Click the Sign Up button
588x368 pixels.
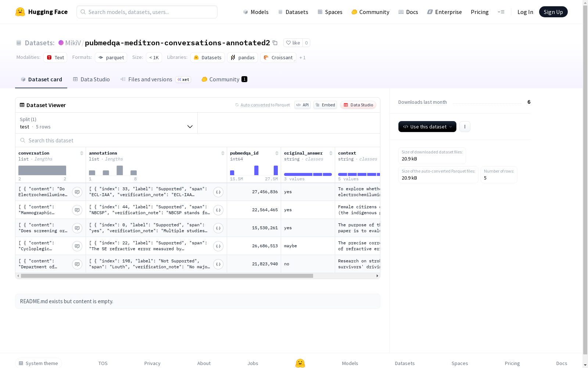553,12
